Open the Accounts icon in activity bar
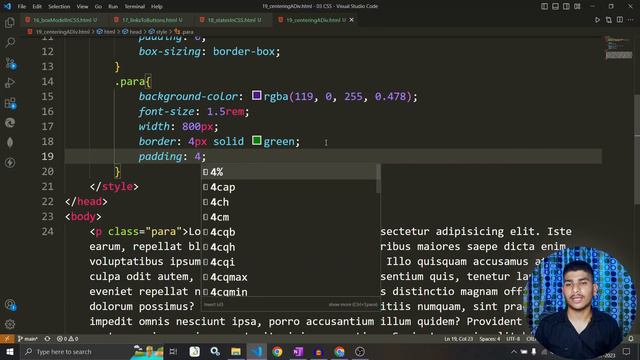This screenshot has height=360, width=640. coord(10,304)
